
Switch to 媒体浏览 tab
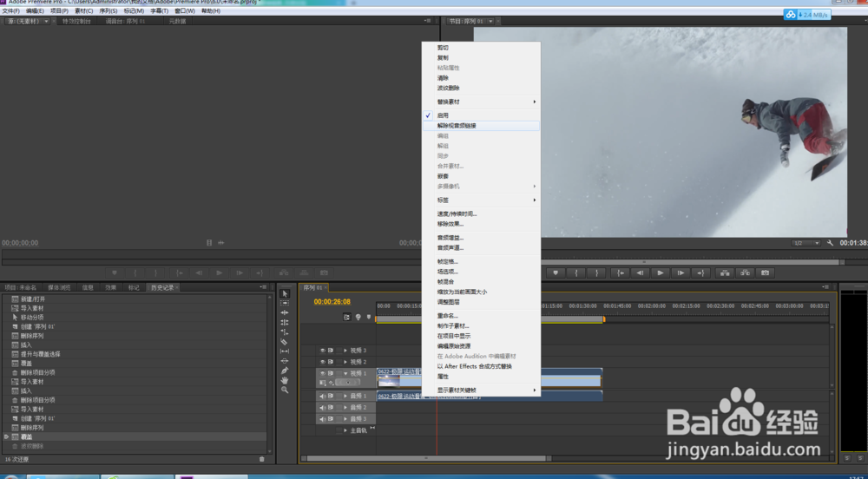click(59, 287)
